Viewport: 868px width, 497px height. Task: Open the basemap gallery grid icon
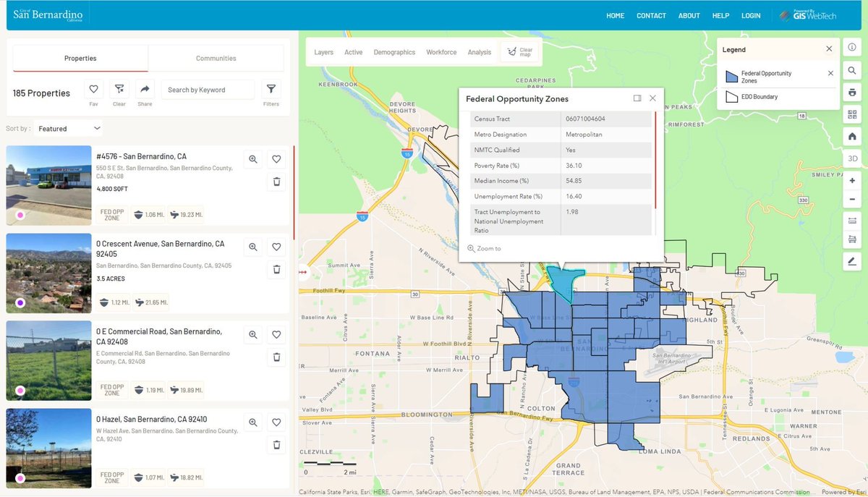coord(852,114)
